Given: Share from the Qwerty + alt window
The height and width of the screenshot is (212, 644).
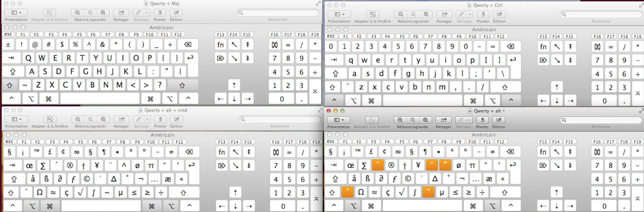Looking at the screenshot, I should [x=444, y=120].
